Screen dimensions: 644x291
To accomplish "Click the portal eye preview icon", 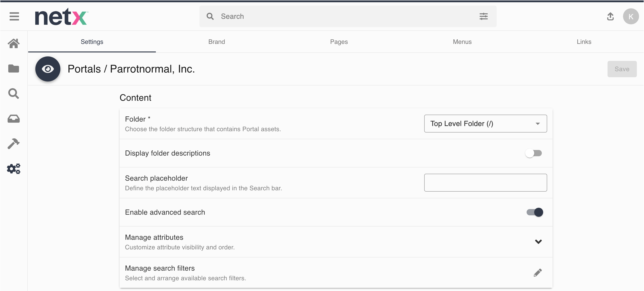I will coord(48,69).
